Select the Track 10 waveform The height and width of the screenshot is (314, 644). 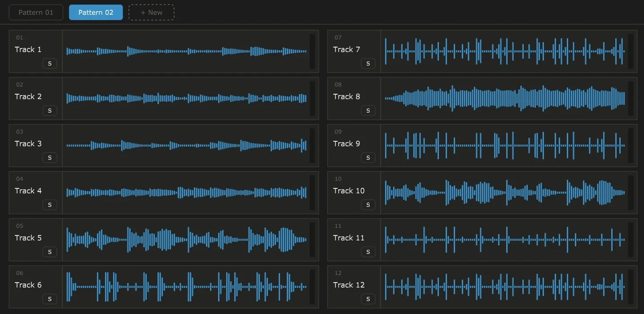[505, 192]
